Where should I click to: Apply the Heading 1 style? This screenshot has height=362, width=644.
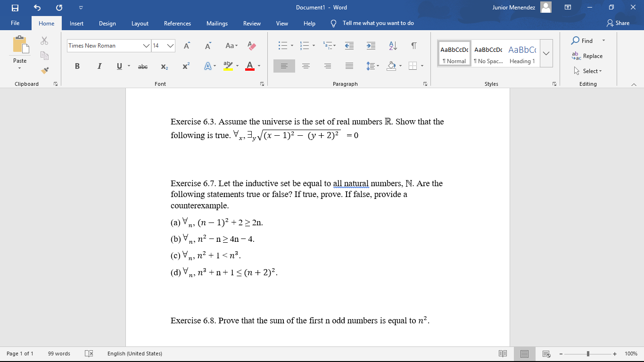522,53
